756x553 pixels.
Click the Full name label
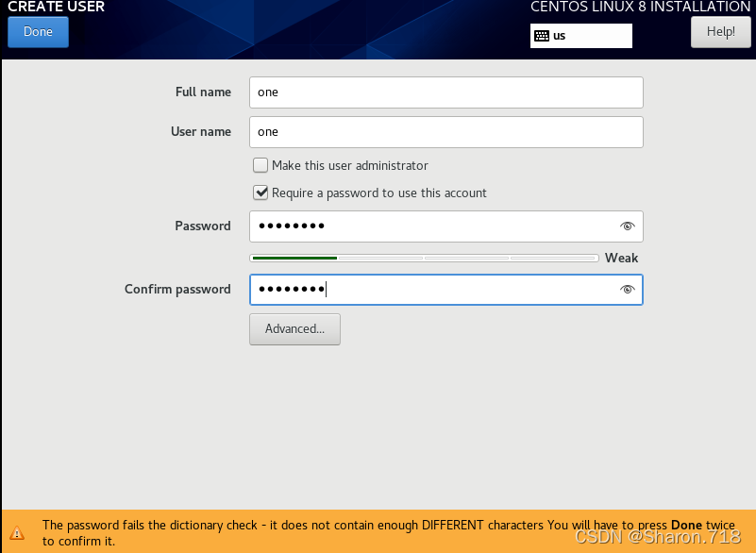pos(203,92)
